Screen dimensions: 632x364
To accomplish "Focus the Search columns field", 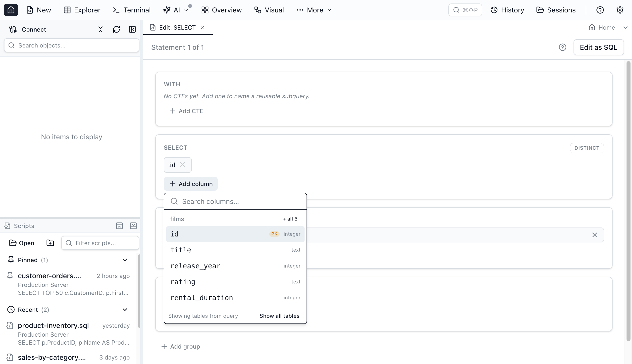I will pyautogui.click(x=235, y=201).
